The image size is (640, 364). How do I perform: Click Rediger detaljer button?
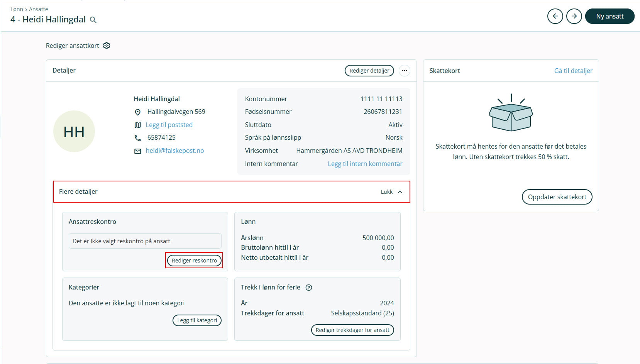click(x=369, y=71)
